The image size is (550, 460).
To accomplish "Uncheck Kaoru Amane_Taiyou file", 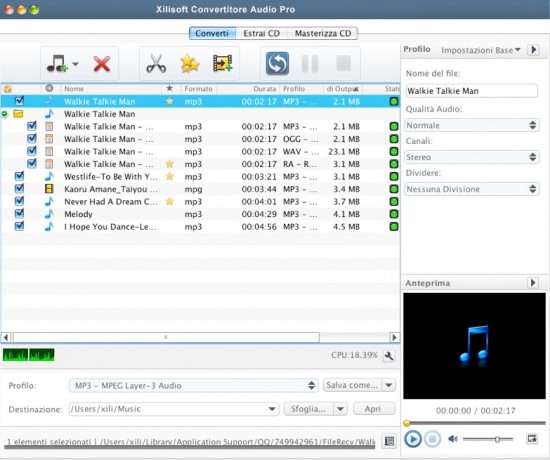I will point(19,189).
